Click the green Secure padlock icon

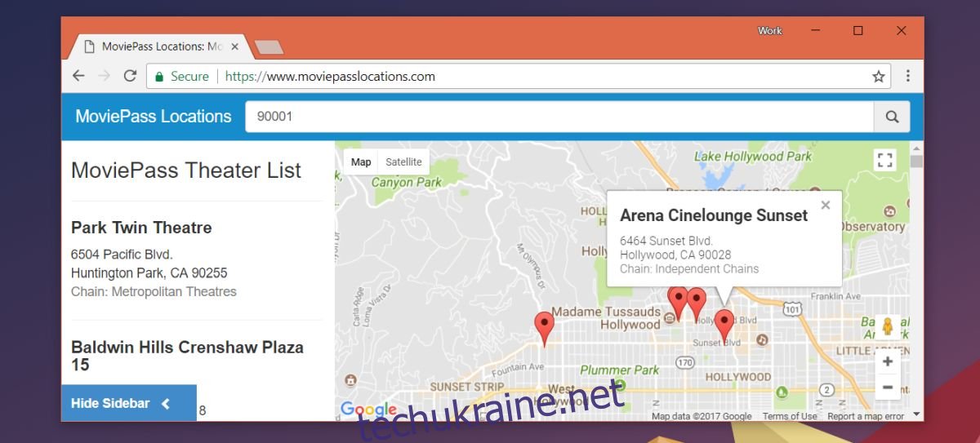[159, 77]
